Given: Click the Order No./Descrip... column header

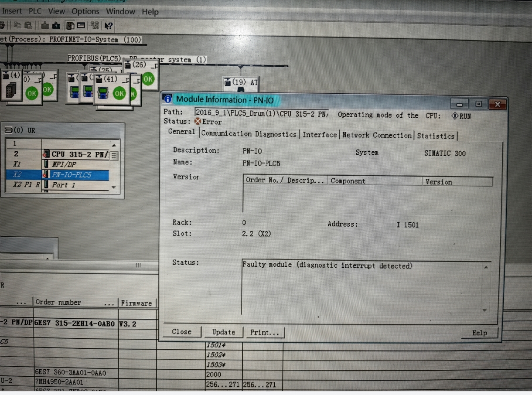Looking at the screenshot, I should [286, 180].
